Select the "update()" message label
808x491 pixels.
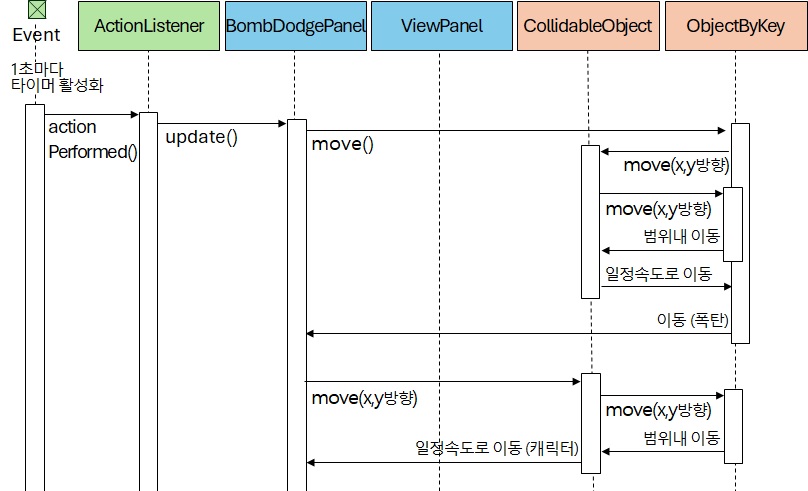pos(201,137)
